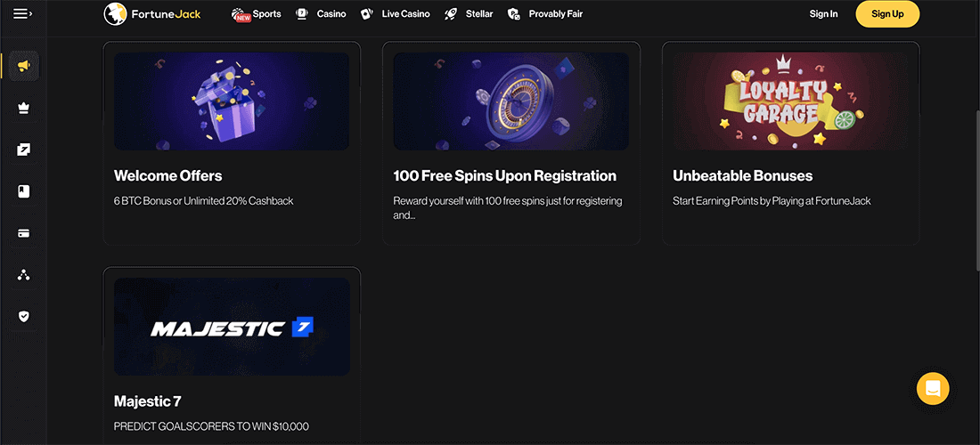The width and height of the screenshot is (980, 445).
Task: Click the Majestic 7 card heading
Action: [x=148, y=400]
